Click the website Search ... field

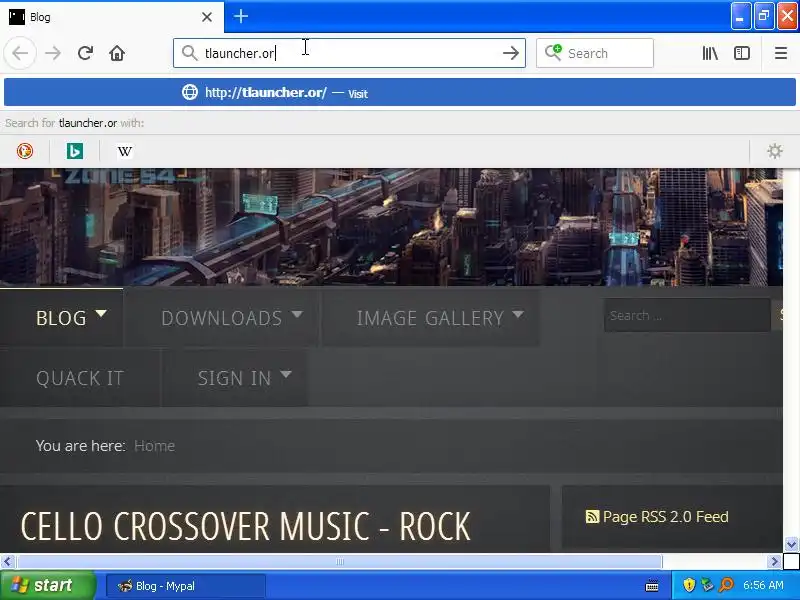tap(687, 316)
